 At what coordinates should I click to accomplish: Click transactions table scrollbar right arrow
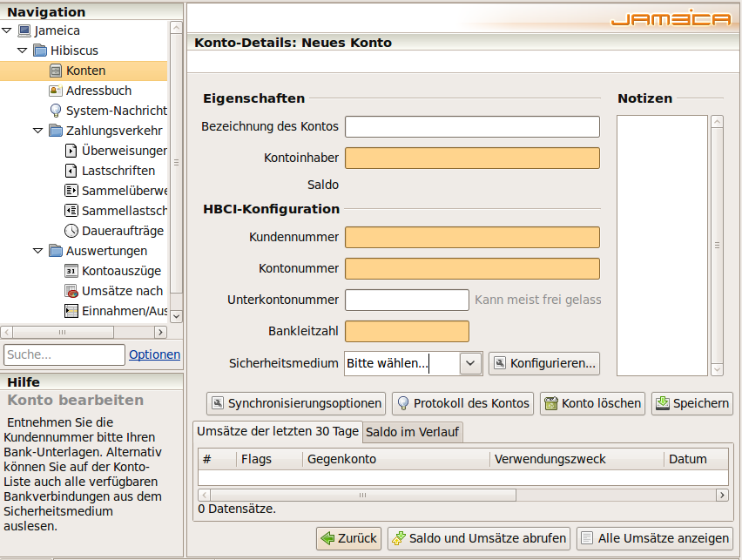(x=722, y=496)
